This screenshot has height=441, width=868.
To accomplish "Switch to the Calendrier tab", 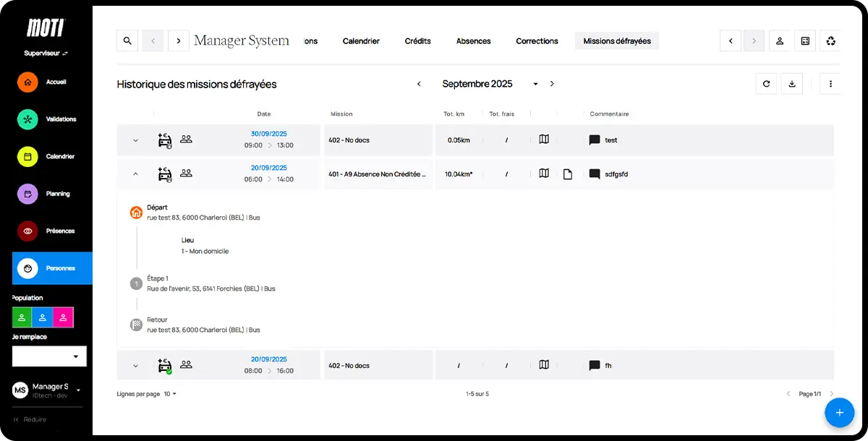I will [361, 41].
